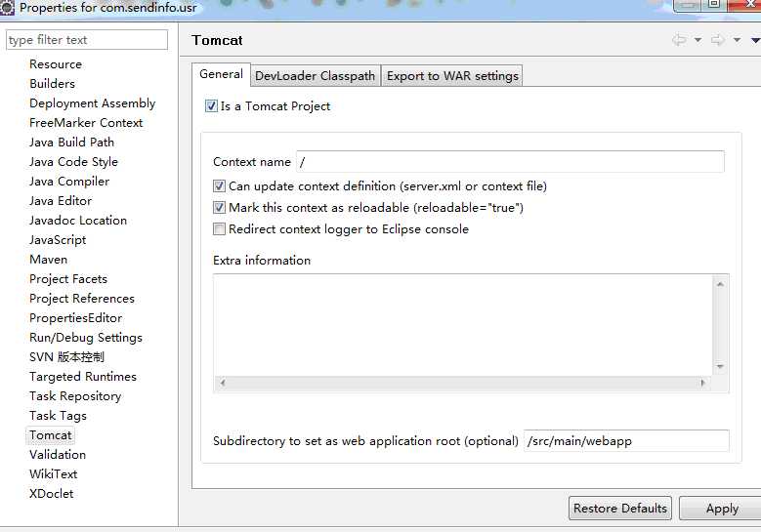The image size is (761, 532).
Task: Select WikiText item
Action: point(53,473)
